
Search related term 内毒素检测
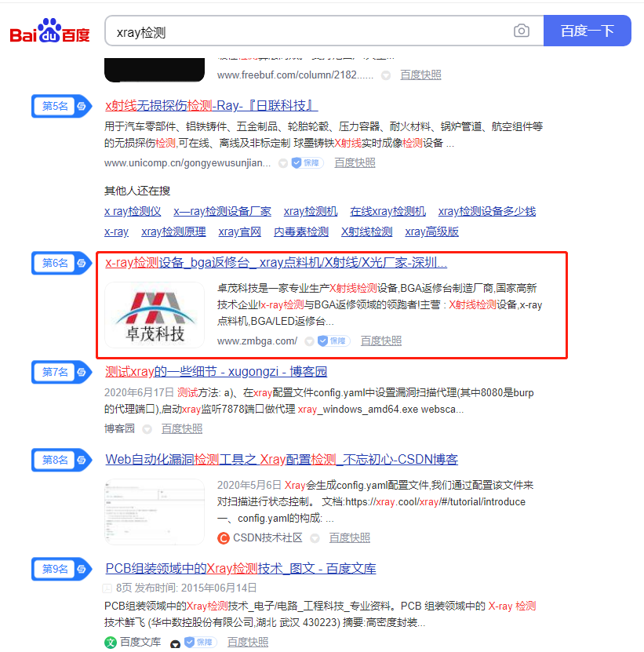pos(301,231)
